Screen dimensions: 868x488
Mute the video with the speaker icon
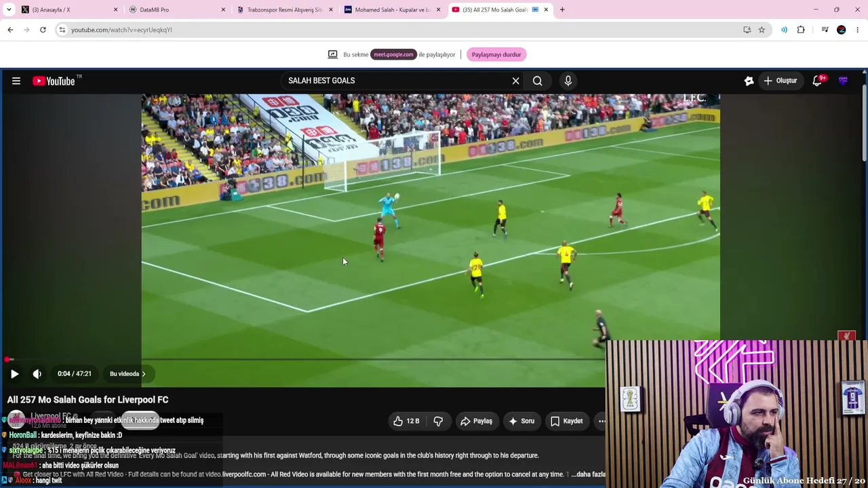(x=37, y=373)
